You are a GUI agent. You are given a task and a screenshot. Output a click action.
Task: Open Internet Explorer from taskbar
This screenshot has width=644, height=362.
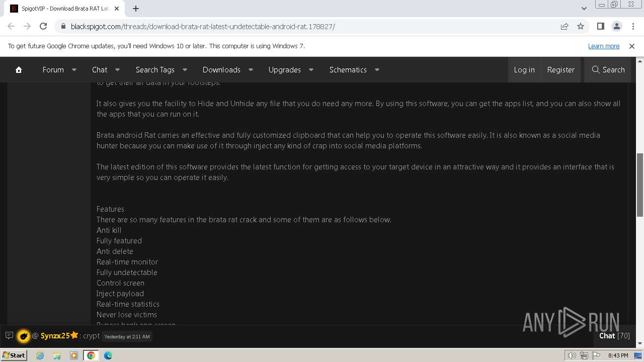pyautogui.click(x=40, y=355)
